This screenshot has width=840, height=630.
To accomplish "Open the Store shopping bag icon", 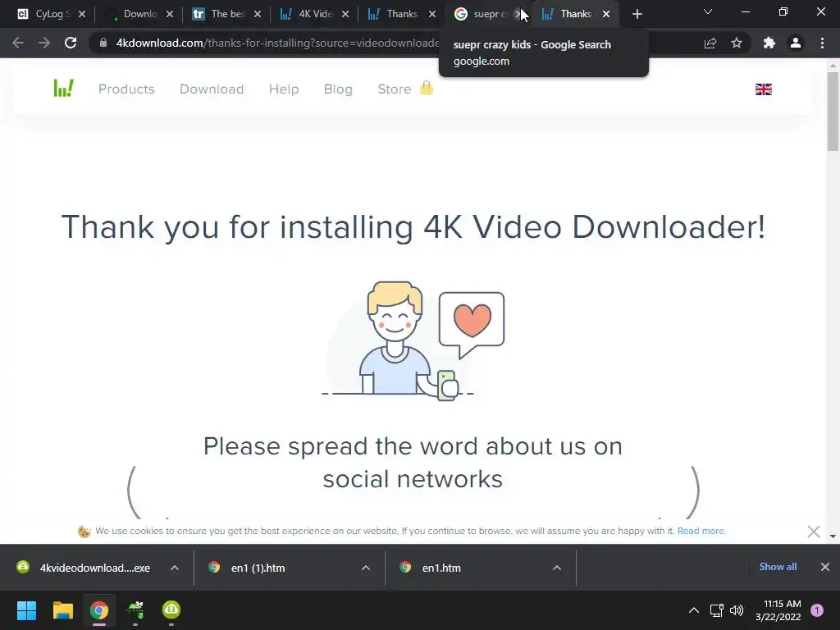I will [x=427, y=87].
